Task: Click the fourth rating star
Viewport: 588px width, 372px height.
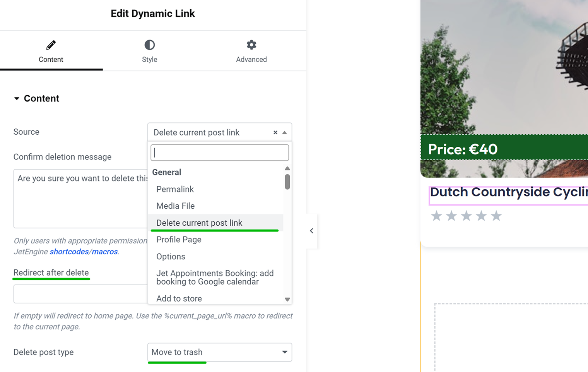Action: [481, 216]
